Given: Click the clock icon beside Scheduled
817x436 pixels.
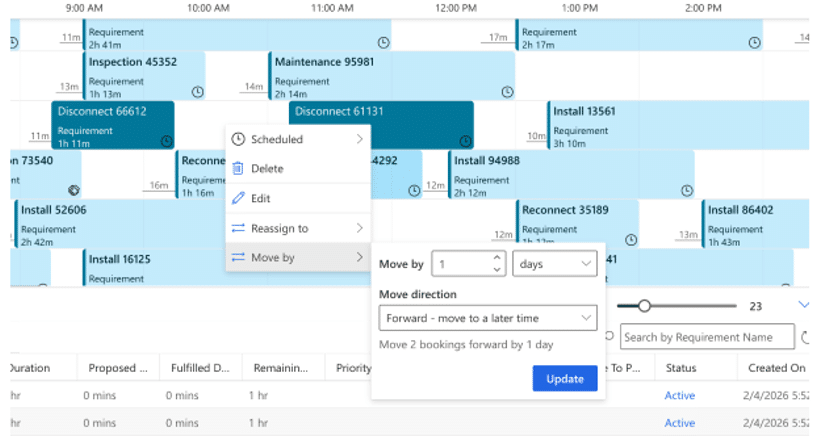Looking at the screenshot, I should click(x=238, y=140).
